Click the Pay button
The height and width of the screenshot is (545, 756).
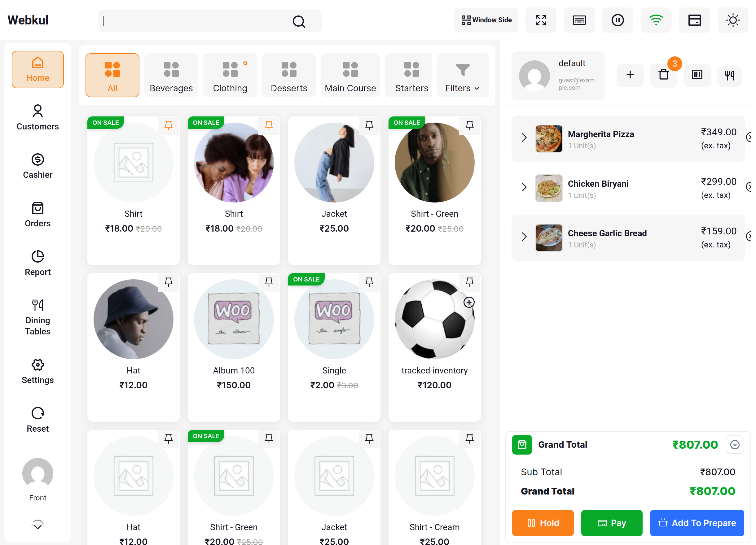point(612,523)
